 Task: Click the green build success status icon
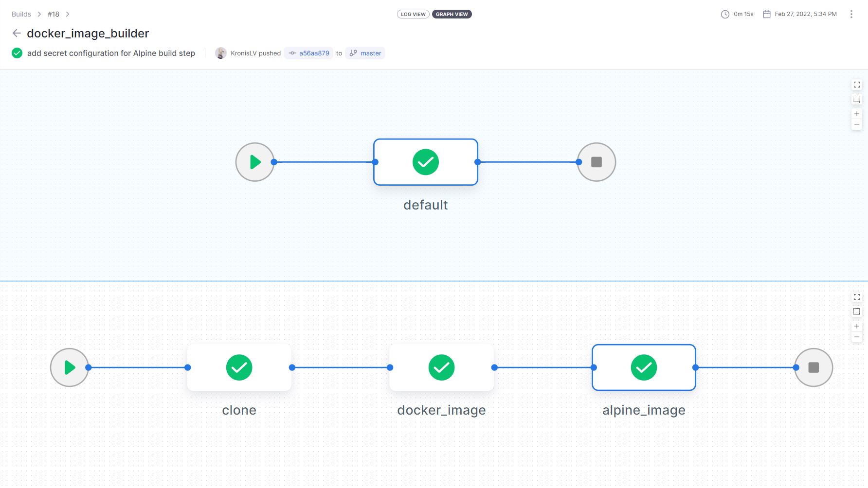(x=17, y=53)
